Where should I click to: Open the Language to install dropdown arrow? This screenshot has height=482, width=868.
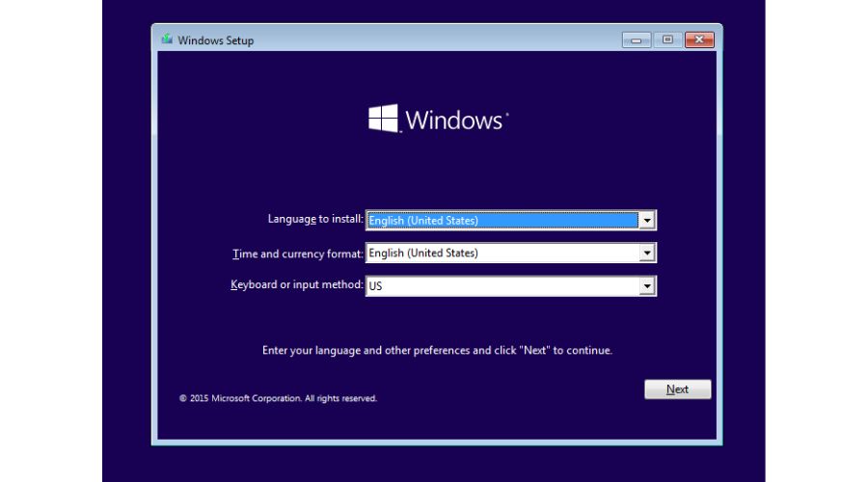coord(646,220)
